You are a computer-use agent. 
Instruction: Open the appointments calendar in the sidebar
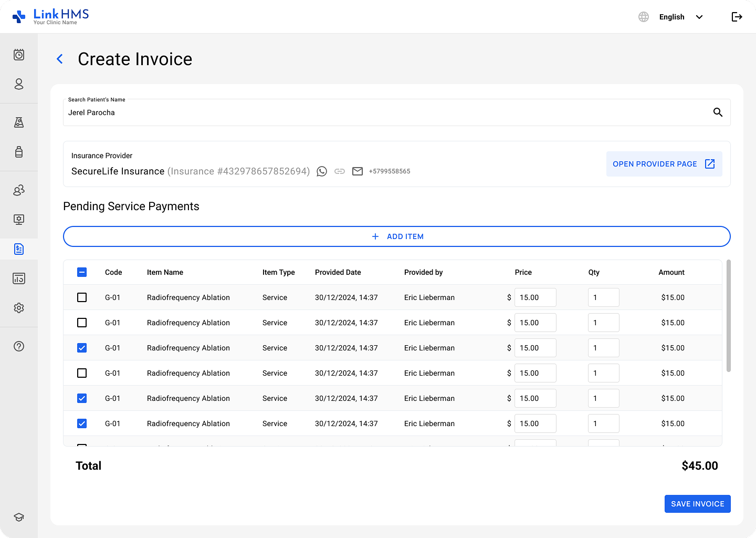point(19,55)
